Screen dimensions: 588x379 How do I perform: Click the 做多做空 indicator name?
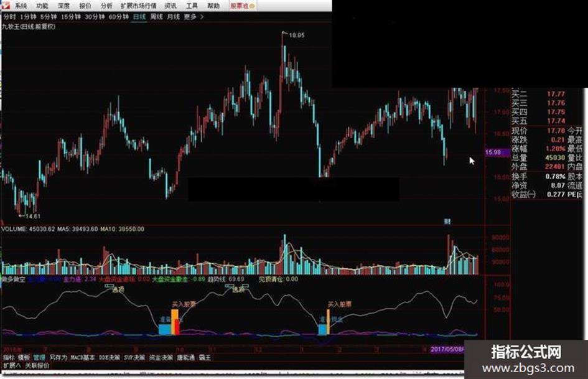point(14,279)
